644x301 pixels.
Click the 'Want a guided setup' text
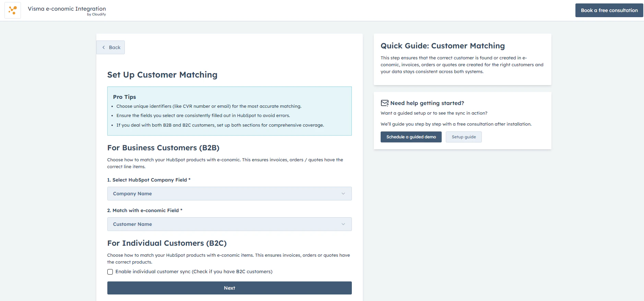pos(434,113)
